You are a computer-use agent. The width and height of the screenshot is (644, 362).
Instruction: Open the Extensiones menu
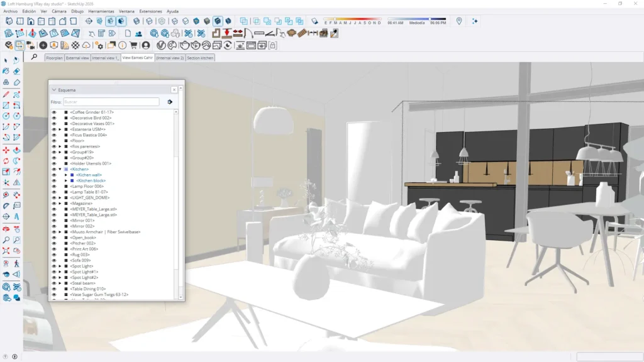(150, 11)
